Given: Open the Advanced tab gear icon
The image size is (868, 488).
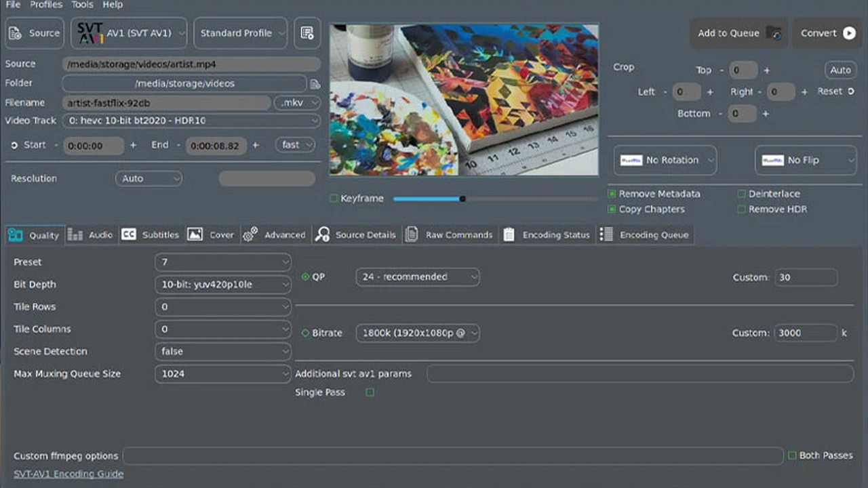Looking at the screenshot, I should tap(250, 235).
